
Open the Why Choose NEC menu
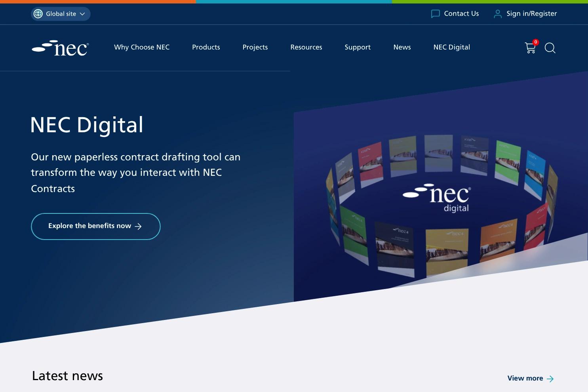click(x=142, y=47)
